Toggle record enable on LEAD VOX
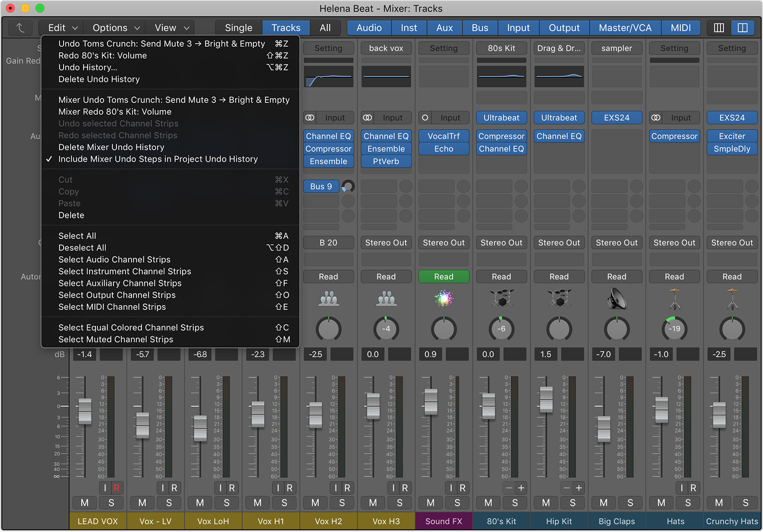This screenshot has height=532, width=763. coord(116,488)
